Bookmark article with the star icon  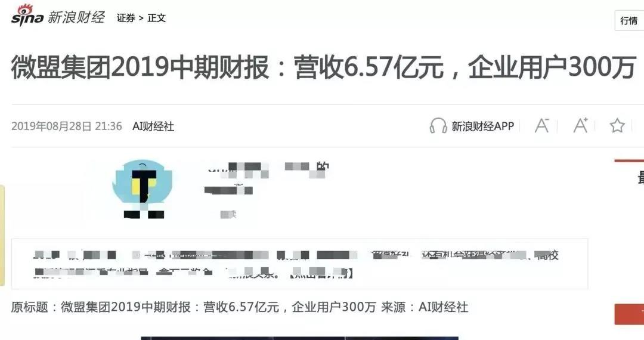(617, 126)
